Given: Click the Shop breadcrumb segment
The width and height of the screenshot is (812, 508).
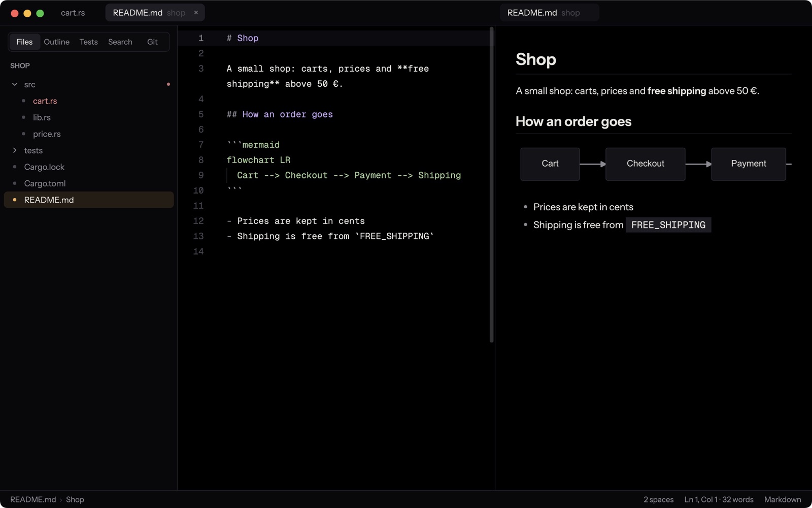Looking at the screenshot, I should [75, 499].
